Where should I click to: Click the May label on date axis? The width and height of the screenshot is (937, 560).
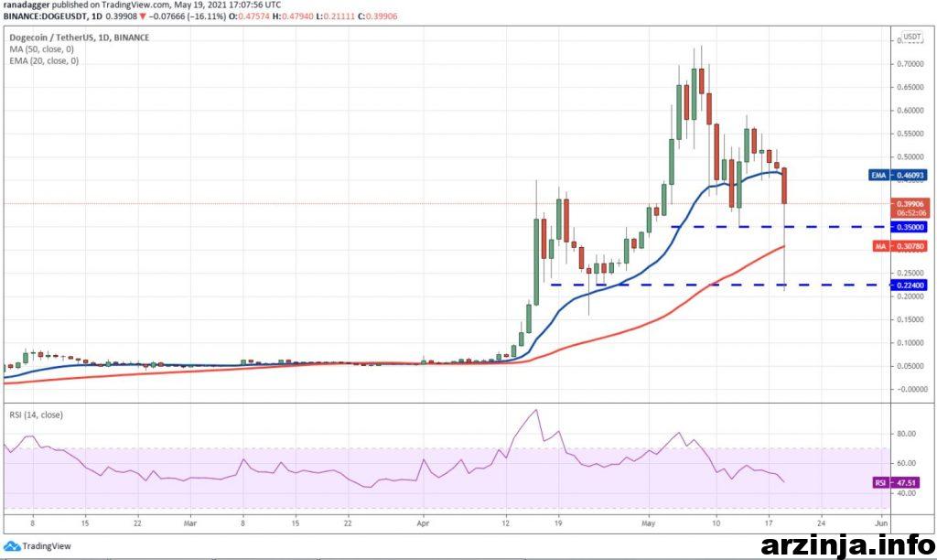pyautogui.click(x=649, y=523)
